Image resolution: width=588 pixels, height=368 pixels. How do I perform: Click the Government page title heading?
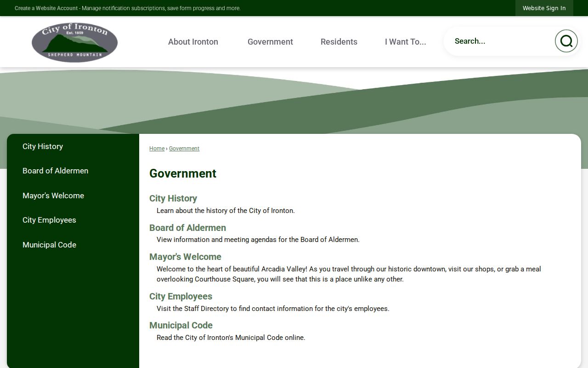click(x=183, y=173)
